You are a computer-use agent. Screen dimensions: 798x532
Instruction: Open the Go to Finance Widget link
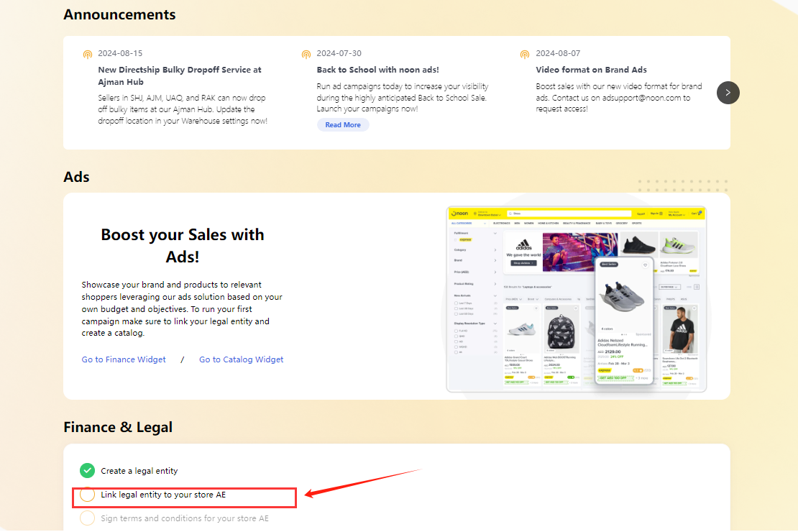click(x=124, y=359)
